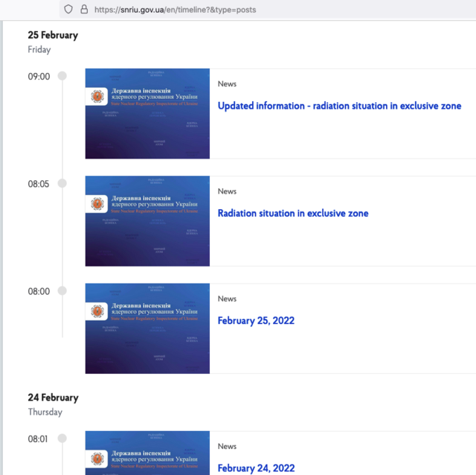This screenshot has width=476, height=475.
Task: Click 'News' label above February 24, 2022
Action: click(227, 447)
